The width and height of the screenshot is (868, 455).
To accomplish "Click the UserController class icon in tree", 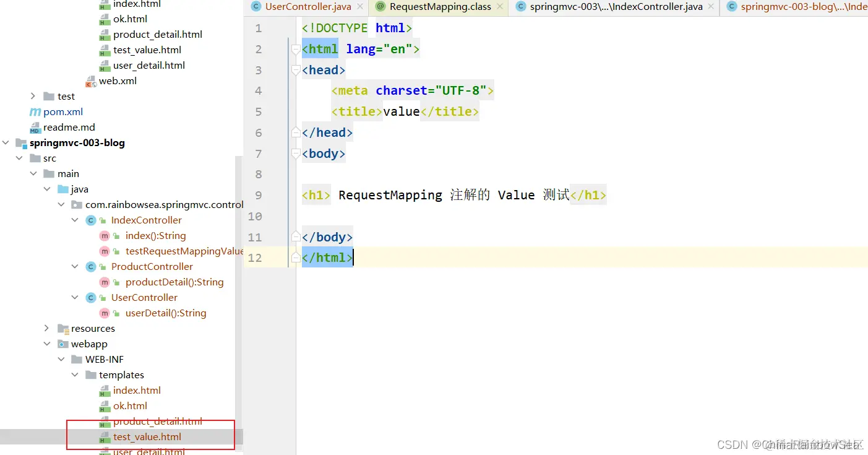I will (91, 297).
